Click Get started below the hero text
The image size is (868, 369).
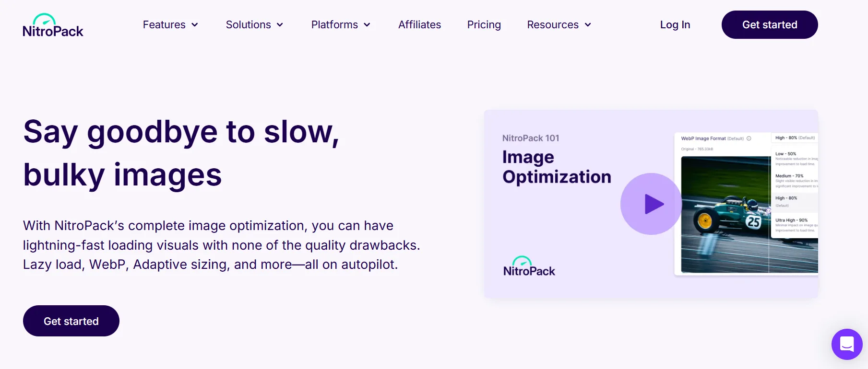(x=71, y=321)
